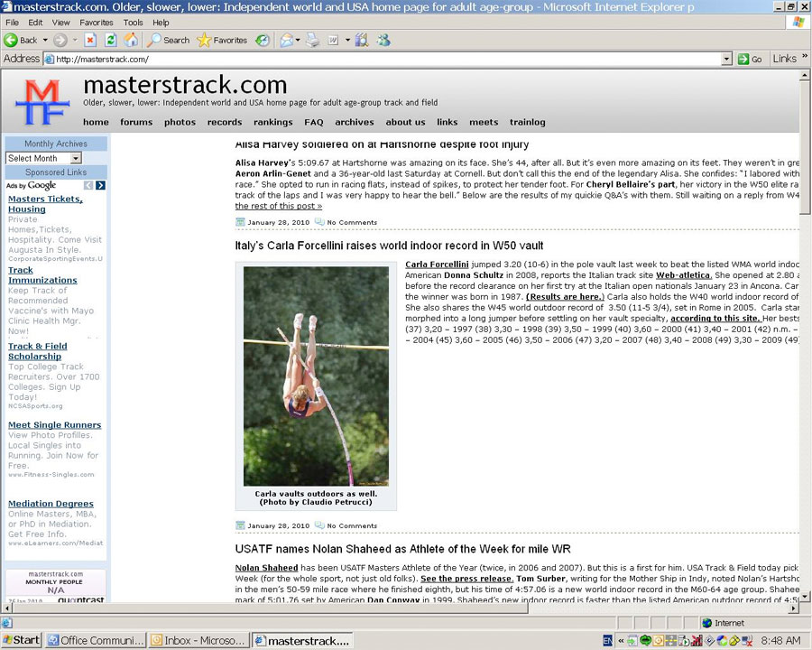Screen dimensions: 812x650
Task: Click the MTF masterstrack logo
Action: [x=42, y=102]
